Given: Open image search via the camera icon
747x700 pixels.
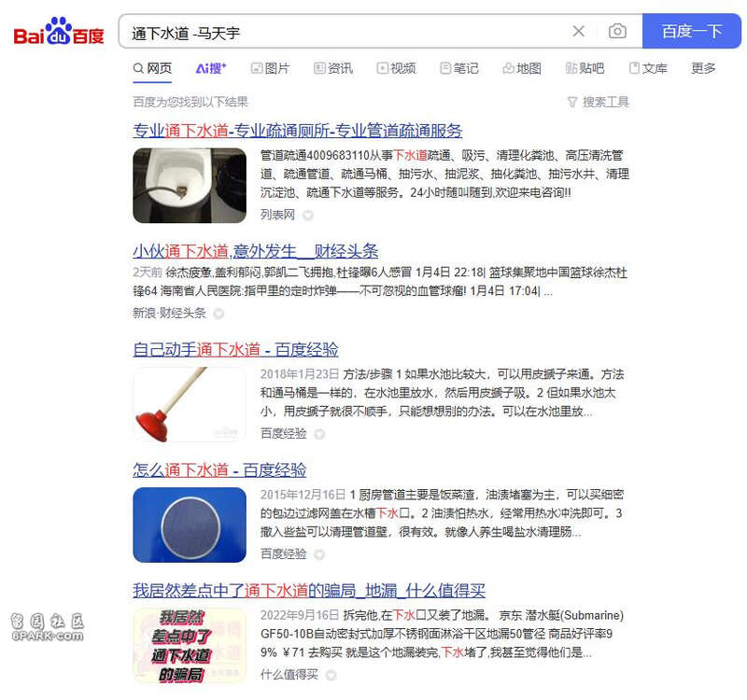Looking at the screenshot, I should (617, 32).
